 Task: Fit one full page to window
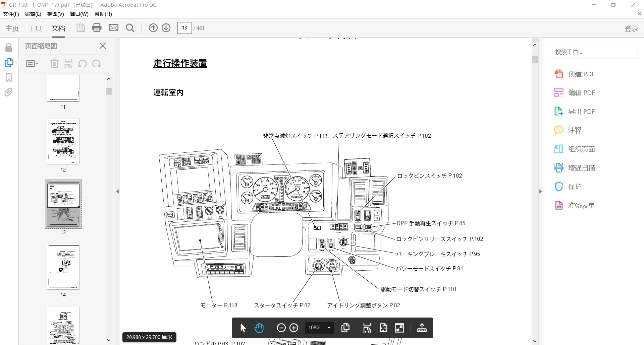click(x=383, y=328)
